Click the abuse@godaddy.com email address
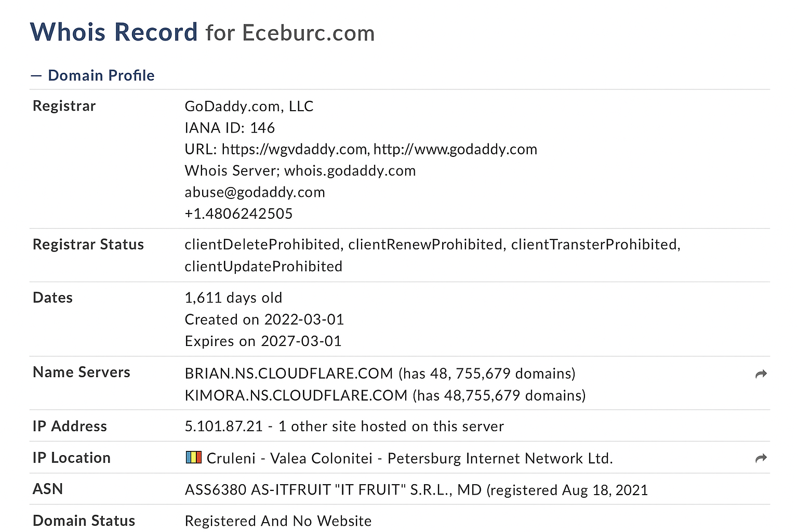This screenshot has width=798, height=532. pyautogui.click(x=255, y=192)
